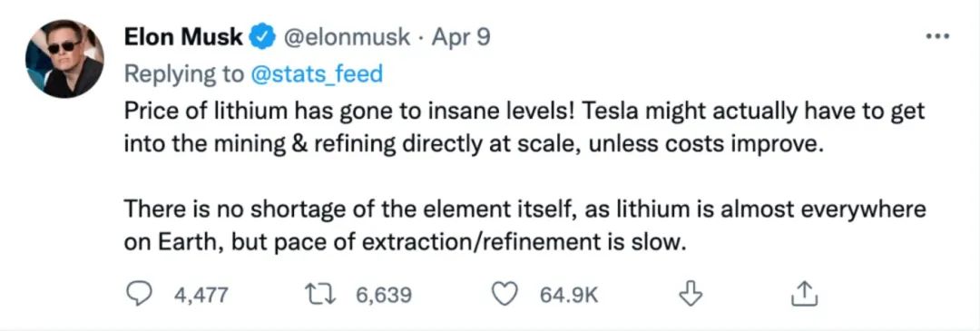Viewport: 980px width, 331px height.
Task: Open the @stats_feed mention link
Action: [316, 74]
